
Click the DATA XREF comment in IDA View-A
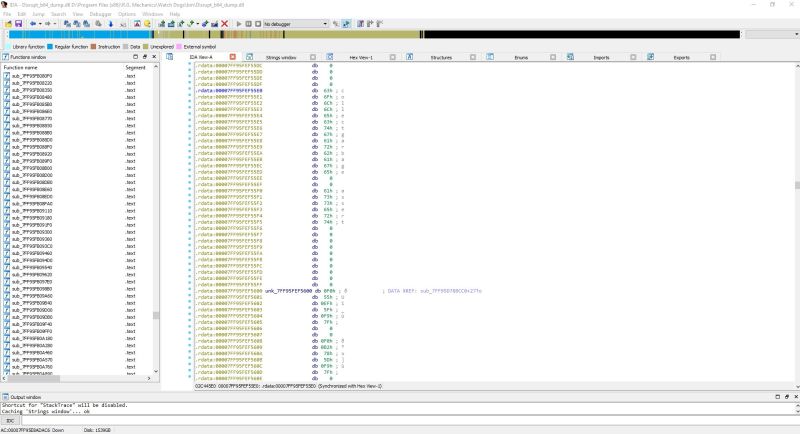pyautogui.click(x=432, y=291)
